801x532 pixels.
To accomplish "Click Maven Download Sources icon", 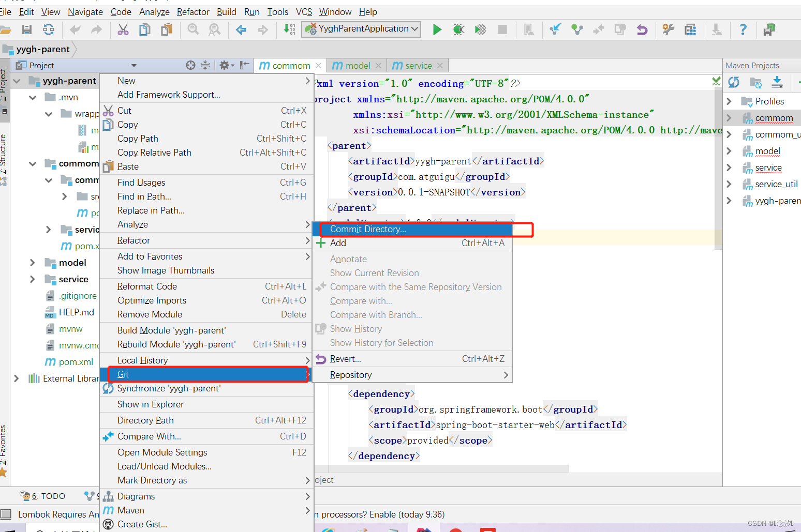I will point(777,82).
